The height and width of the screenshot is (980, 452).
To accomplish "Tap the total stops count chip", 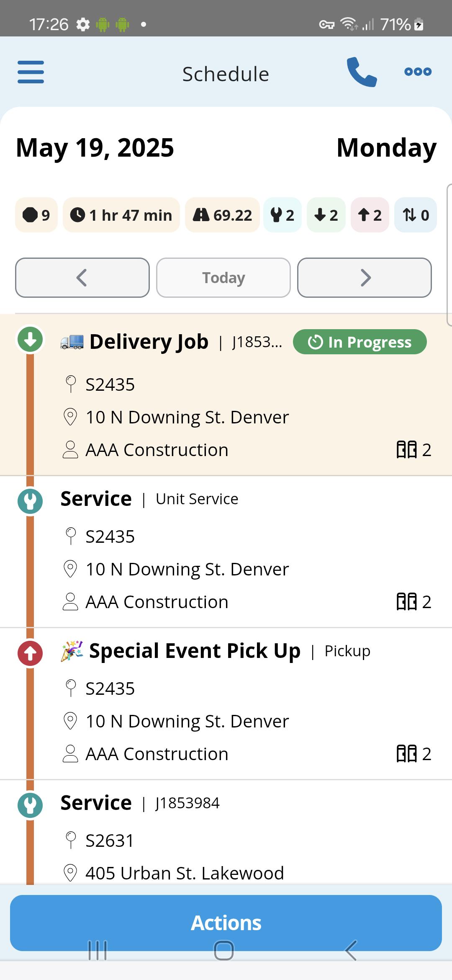I will point(36,215).
